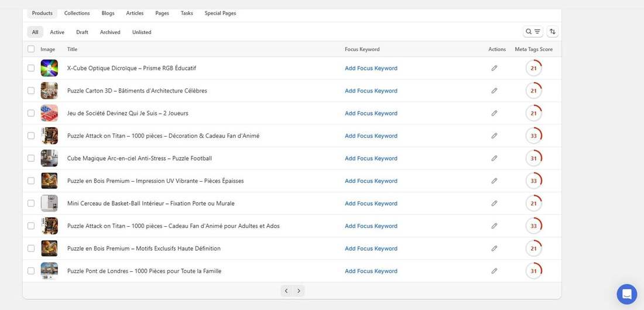Image resolution: width=644 pixels, height=310 pixels.
Task: Switch to the Collections tab
Action: pos(77,13)
